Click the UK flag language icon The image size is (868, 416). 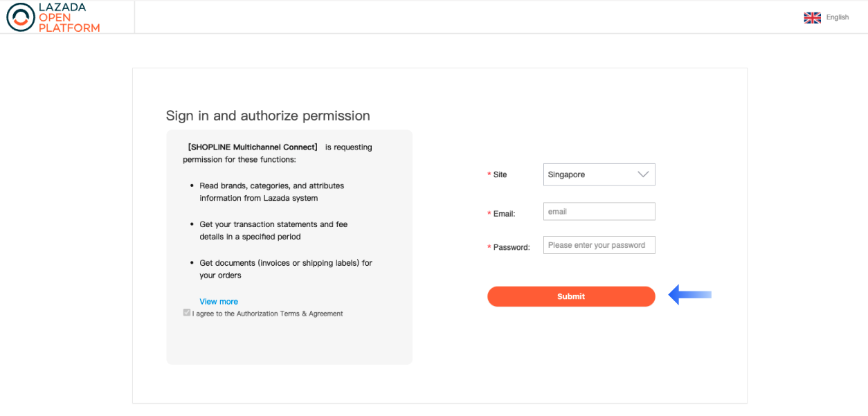pos(812,18)
